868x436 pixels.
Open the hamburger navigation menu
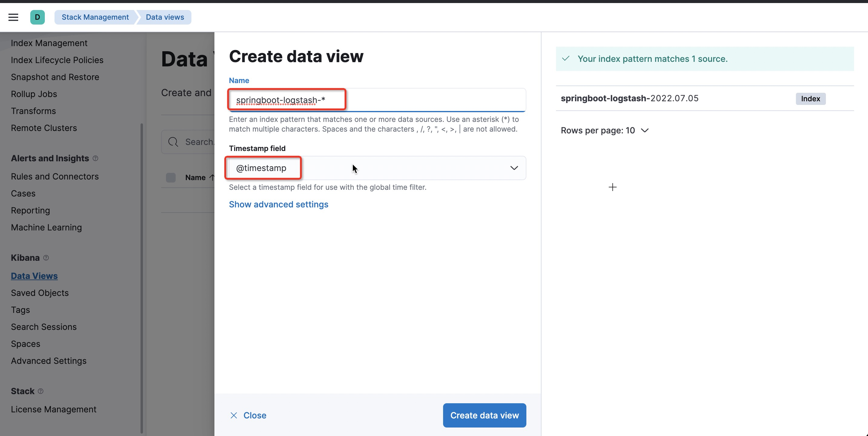[x=13, y=17]
